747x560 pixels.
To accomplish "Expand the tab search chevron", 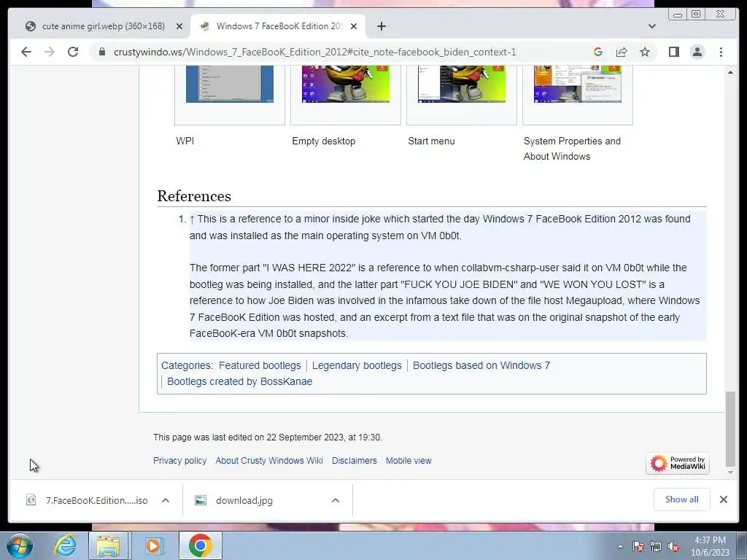I will 651,26.
